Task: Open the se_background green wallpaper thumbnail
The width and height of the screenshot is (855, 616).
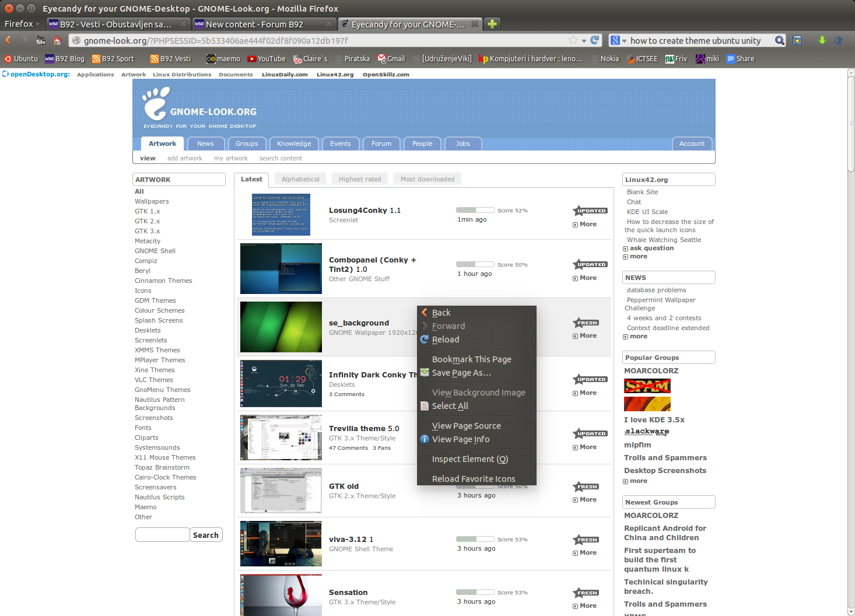Action: pos(281,327)
